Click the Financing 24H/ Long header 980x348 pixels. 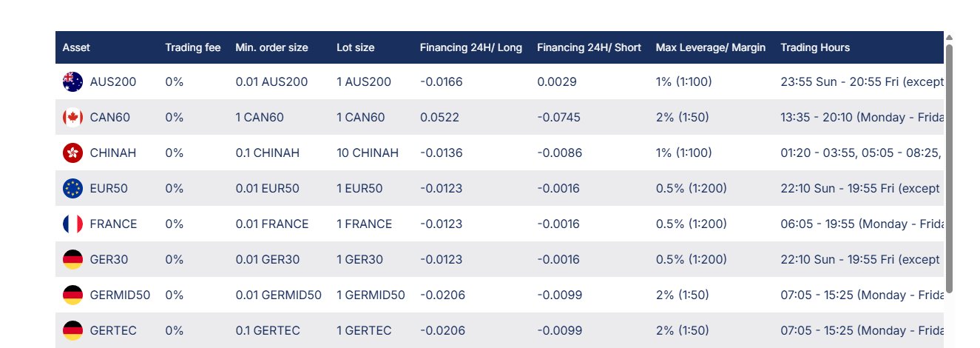click(470, 47)
